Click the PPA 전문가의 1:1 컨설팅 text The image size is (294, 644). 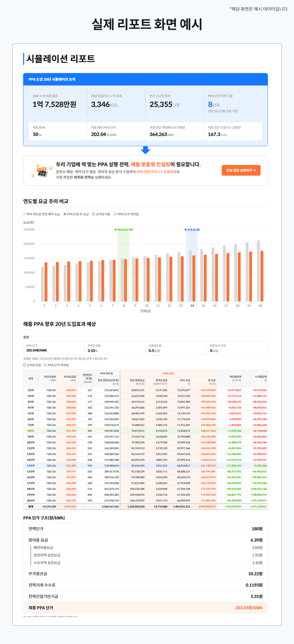pos(155,172)
